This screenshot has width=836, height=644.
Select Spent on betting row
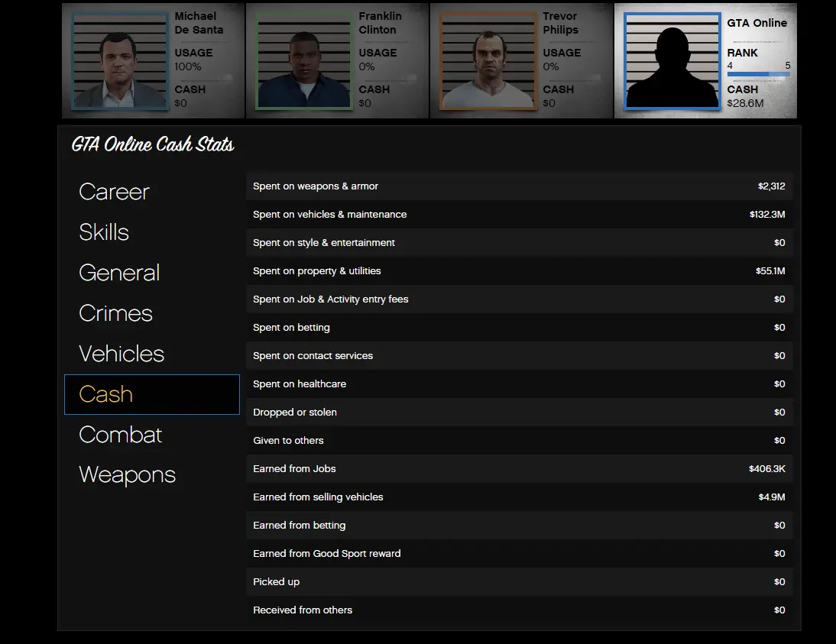point(520,327)
